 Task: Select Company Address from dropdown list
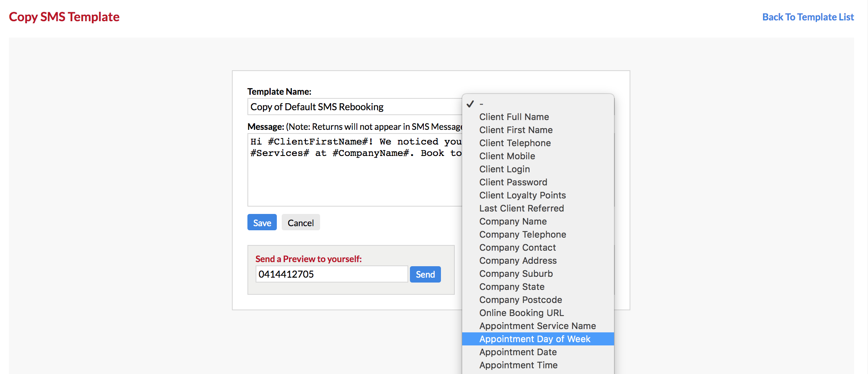tap(518, 260)
